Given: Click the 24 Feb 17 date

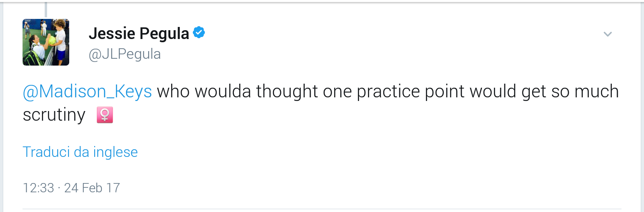Looking at the screenshot, I should point(92,188).
